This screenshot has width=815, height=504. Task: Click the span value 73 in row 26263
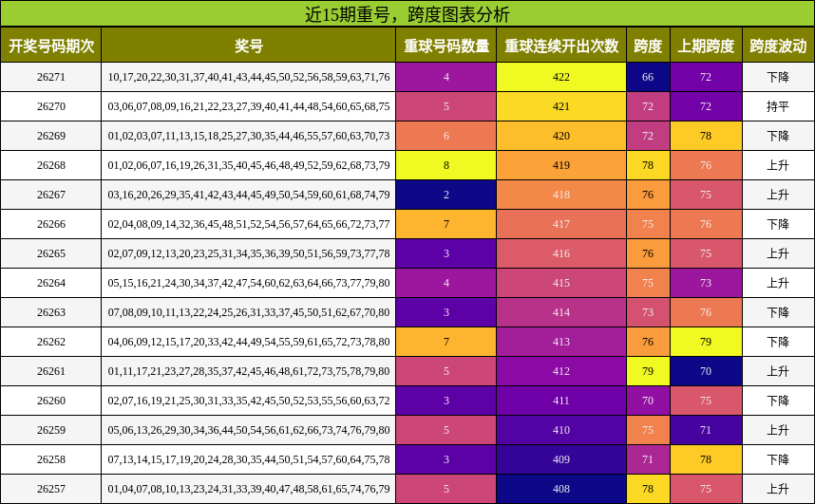(648, 312)
